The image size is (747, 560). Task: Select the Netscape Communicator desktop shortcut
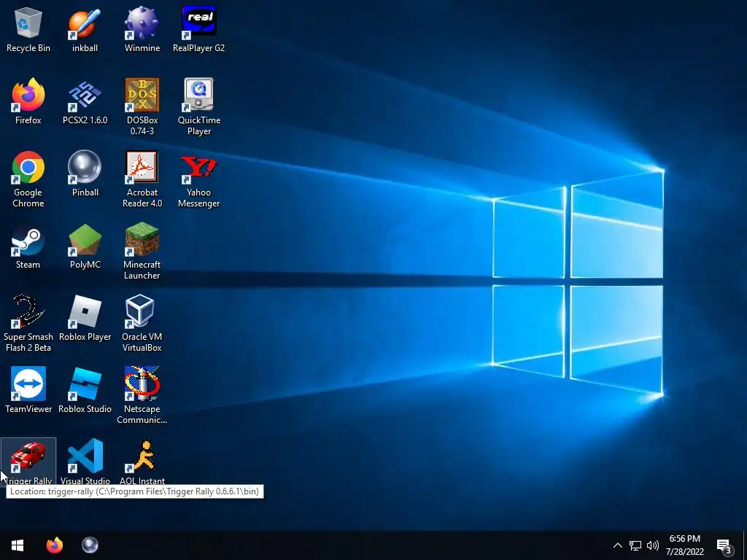[142, 395]
